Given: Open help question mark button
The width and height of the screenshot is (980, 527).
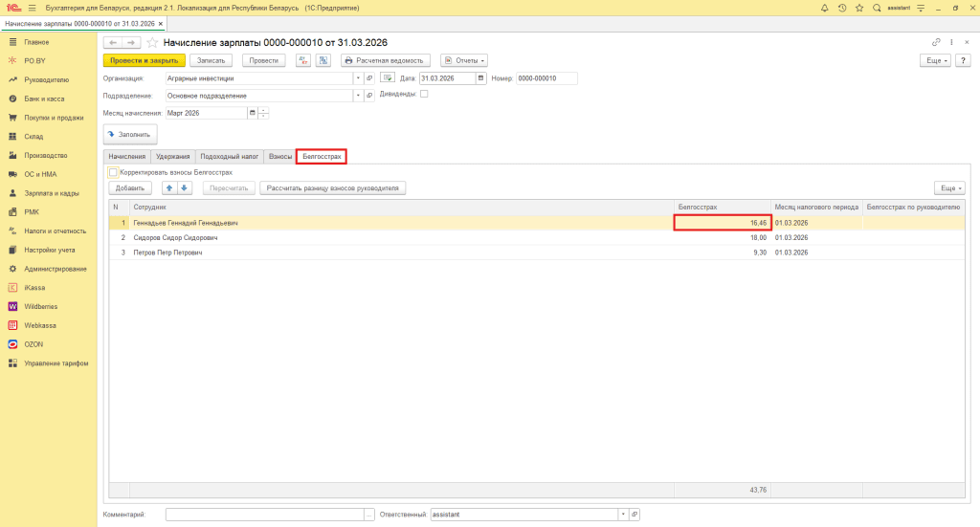Looking at the screenshot, I should 963,60.
